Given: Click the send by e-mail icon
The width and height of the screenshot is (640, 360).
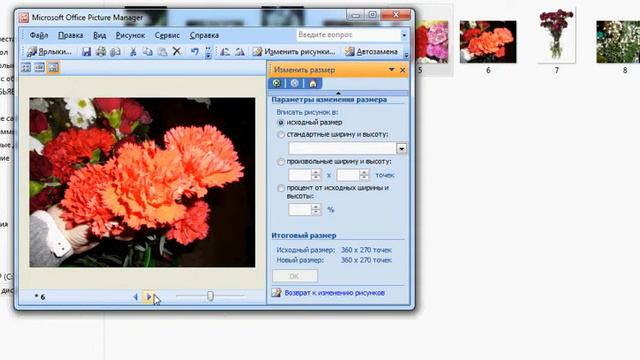Looking at the screenshot, I should 116,52.
